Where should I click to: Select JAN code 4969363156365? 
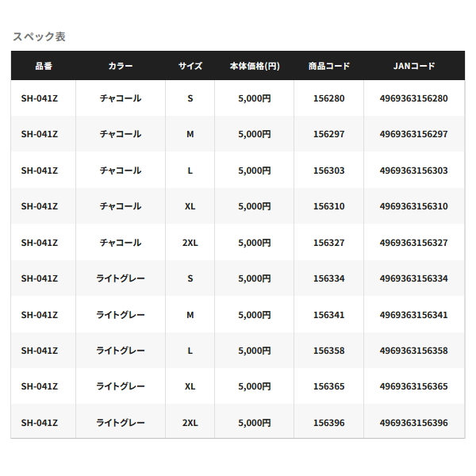[413, 386]
